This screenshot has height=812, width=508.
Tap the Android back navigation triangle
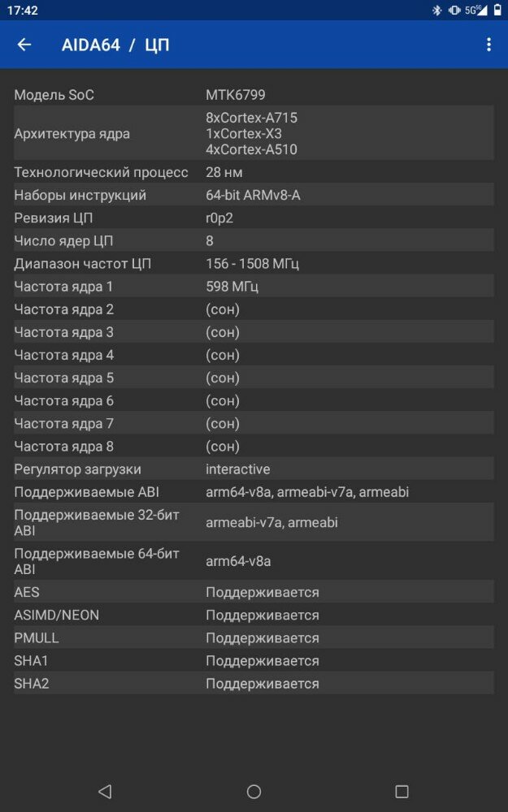105,791
